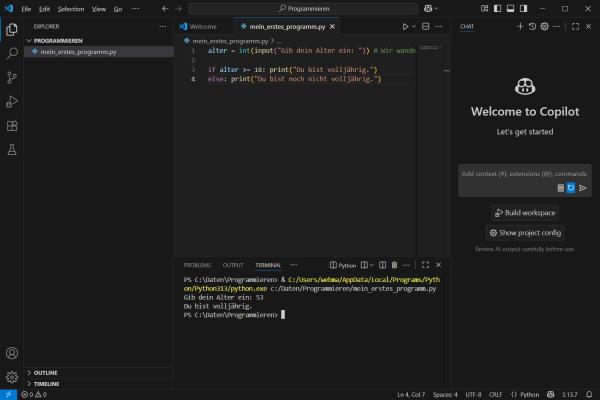Open editor More Actions ellipsis
Screen dimensions: 600x400
(x=439, y=26)
